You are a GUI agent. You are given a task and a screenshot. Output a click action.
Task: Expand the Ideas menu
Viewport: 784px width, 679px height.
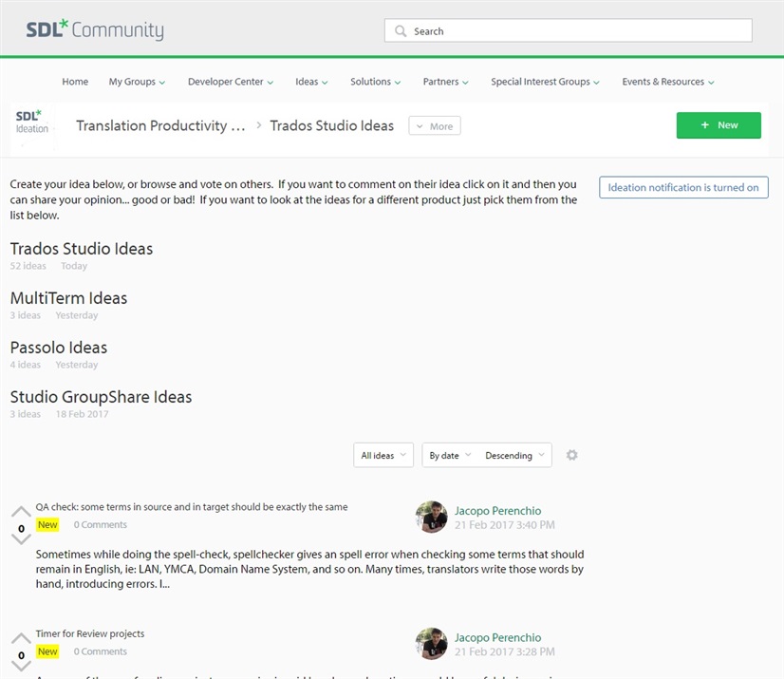click(x=311, y=82)
